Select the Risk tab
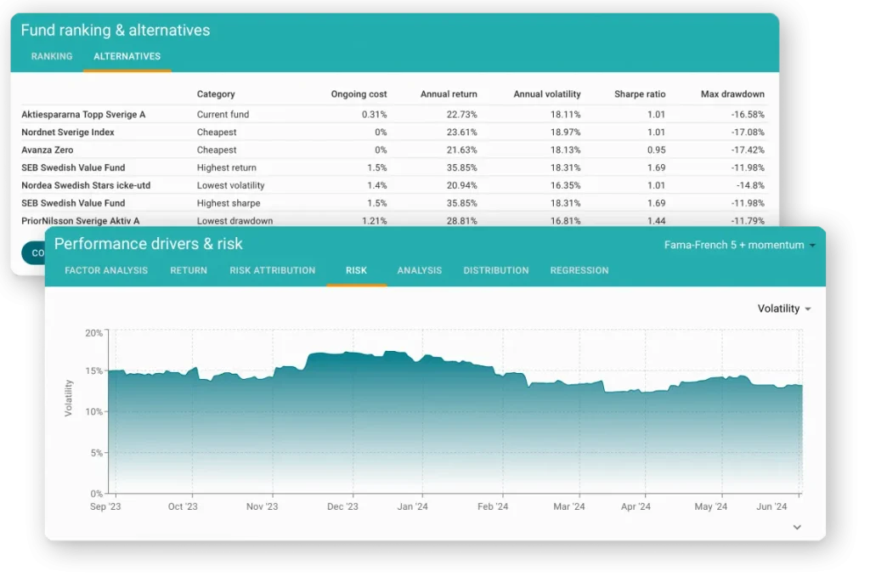This screenshot has height=588, width=870. (x=356, y=270)
